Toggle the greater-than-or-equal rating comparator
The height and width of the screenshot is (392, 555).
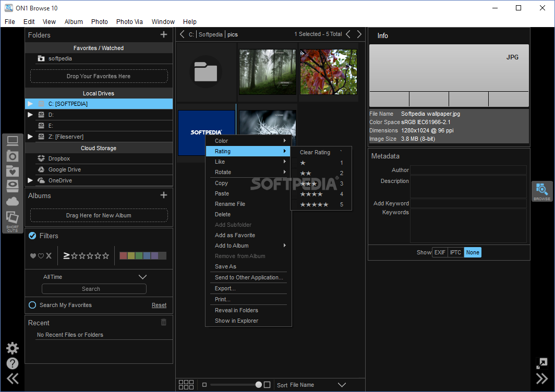tap(66, 255)
